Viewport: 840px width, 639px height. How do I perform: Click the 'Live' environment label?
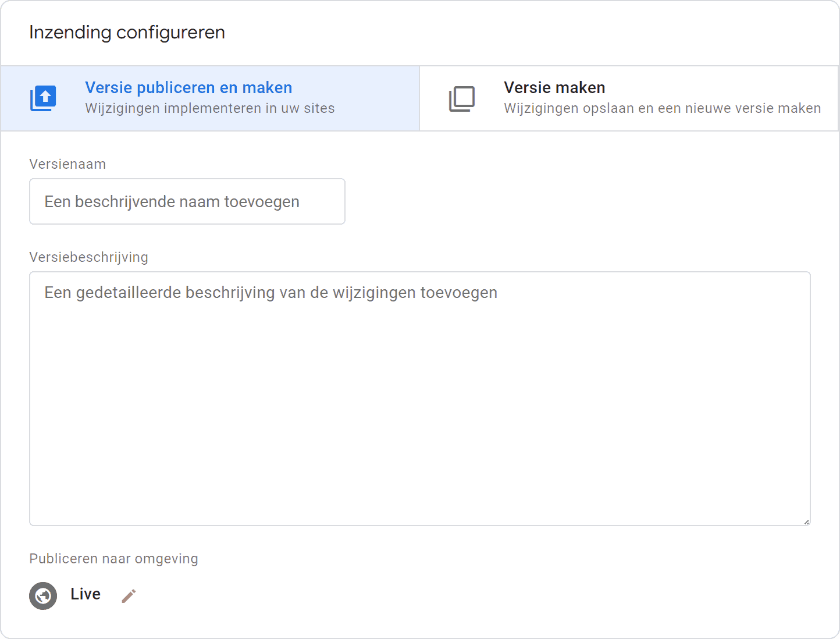point(85,594)
